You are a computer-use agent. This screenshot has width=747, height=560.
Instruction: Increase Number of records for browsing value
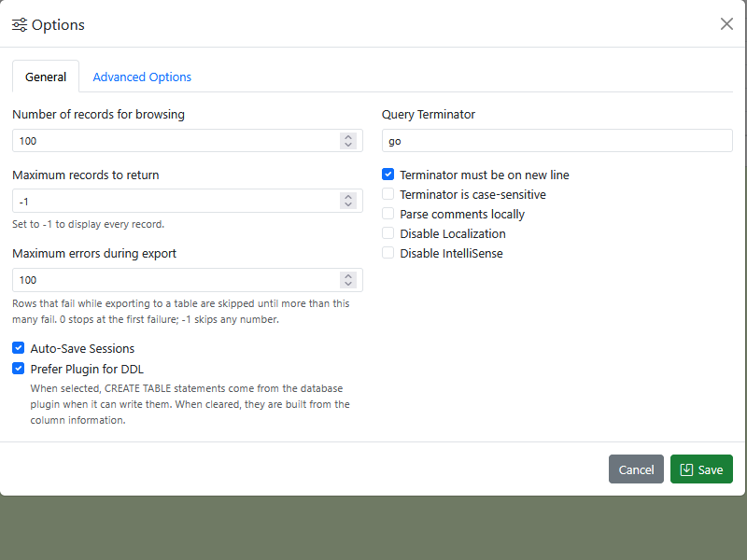pyautogui.click(x=348, y=136)
